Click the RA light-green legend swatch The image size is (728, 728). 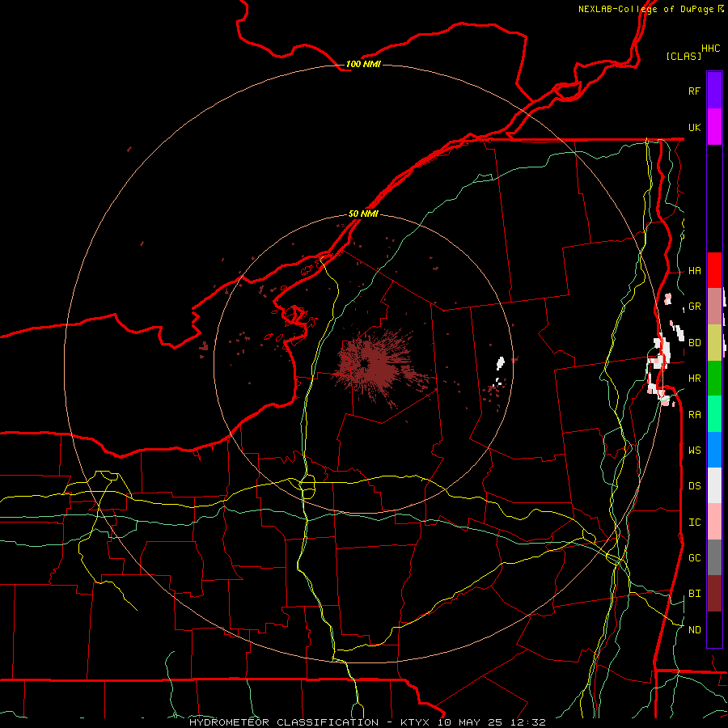(x=714, y=414)
